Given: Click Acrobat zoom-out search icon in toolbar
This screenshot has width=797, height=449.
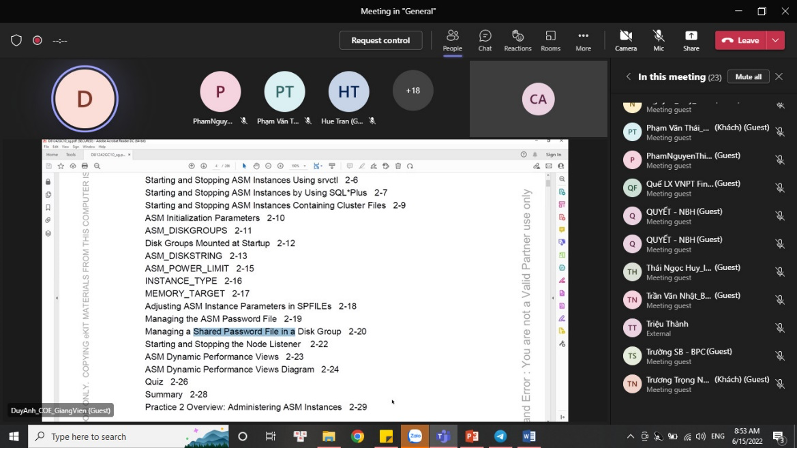Looking at the screenshot, I should (x=97, y=166).
